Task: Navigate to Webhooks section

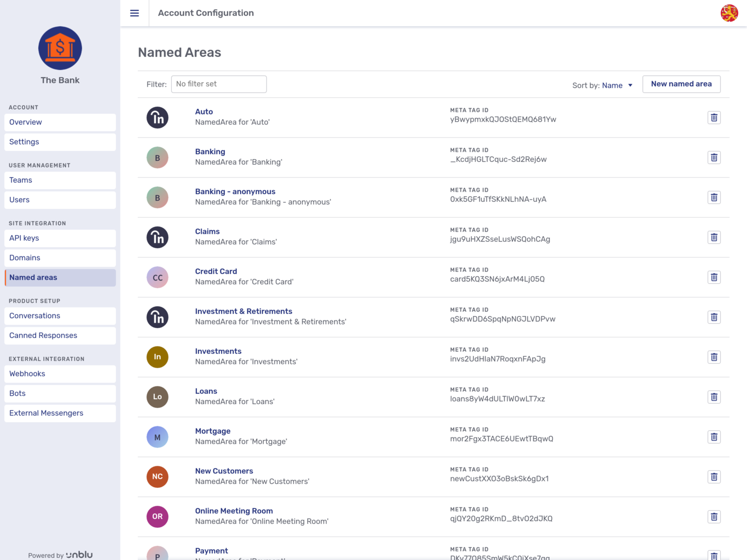Action: tap(60, 374)
